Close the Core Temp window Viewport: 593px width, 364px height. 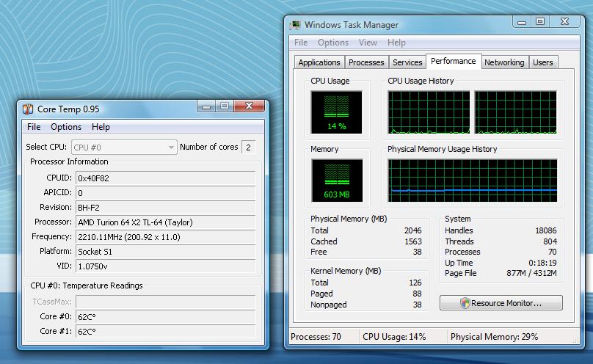[x=249, y=106]
